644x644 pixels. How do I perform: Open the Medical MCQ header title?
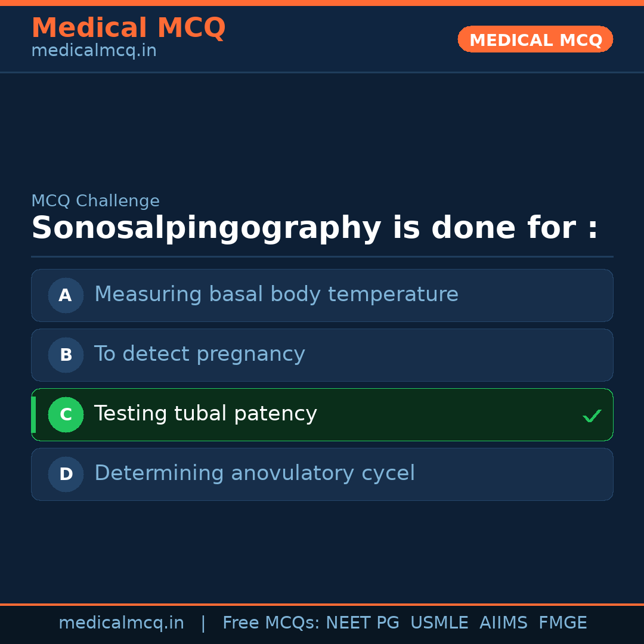click(128, 28)
